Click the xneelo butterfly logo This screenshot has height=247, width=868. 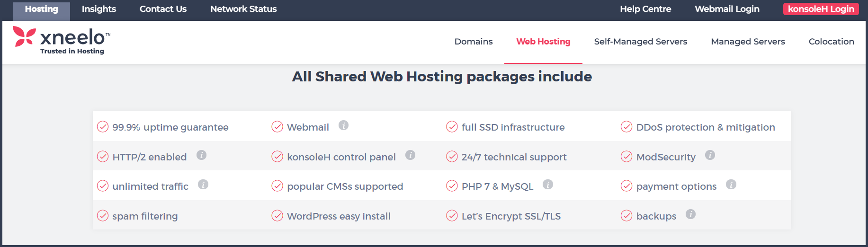pyautogui.click(x=24, y=36)
